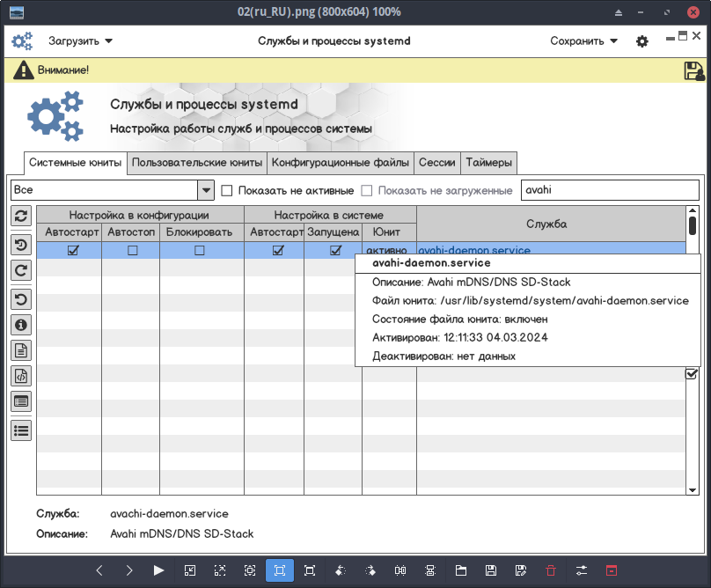This screenshot has height=588, width=711.
Task: Expand the Сохранить dropdown menu
Action: 584,41
